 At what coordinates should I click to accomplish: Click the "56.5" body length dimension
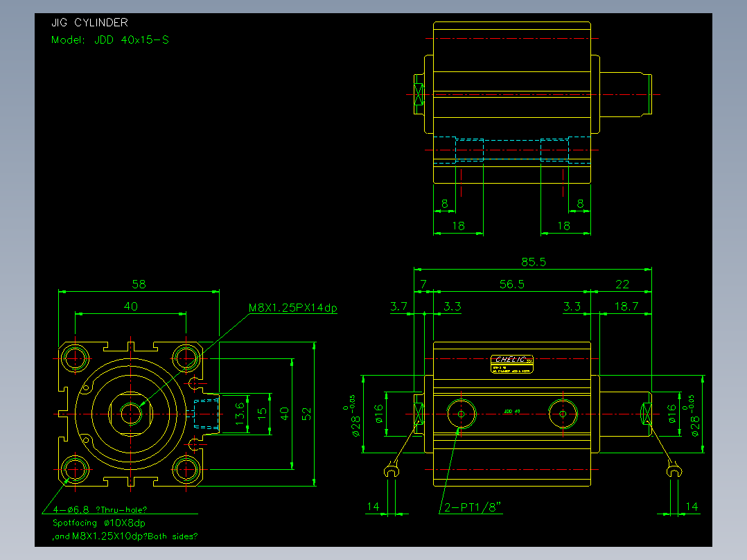(x=511, y=285)
